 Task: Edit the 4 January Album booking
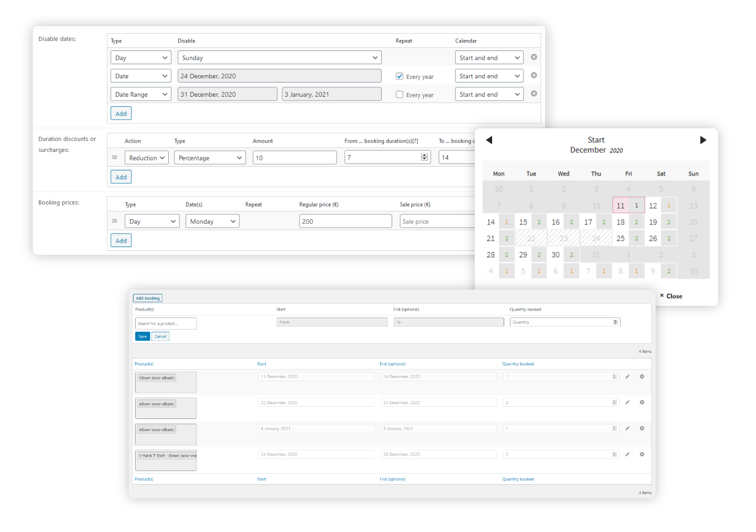point(627,428)
